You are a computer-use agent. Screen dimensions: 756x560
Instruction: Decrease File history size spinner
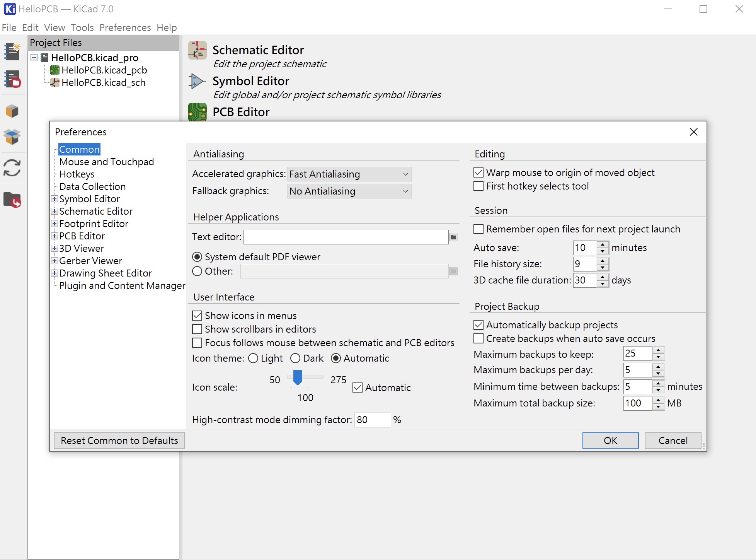(x=603, y=268)
